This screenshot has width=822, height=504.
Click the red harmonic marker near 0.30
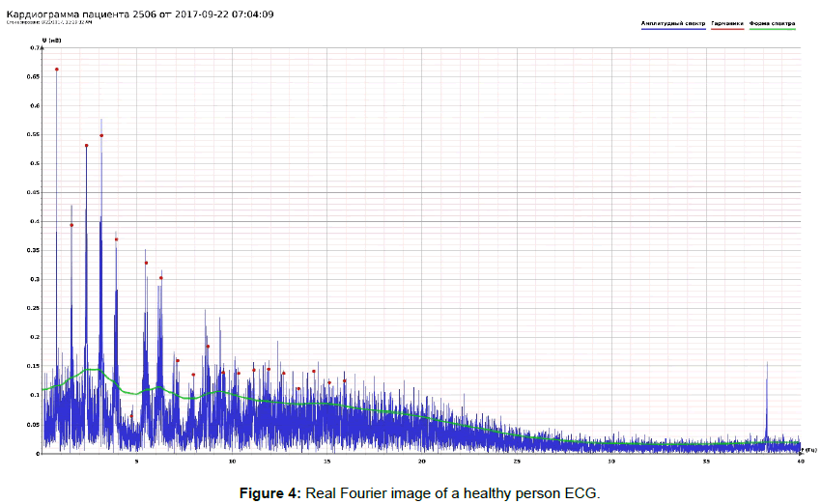pos(161,278)
